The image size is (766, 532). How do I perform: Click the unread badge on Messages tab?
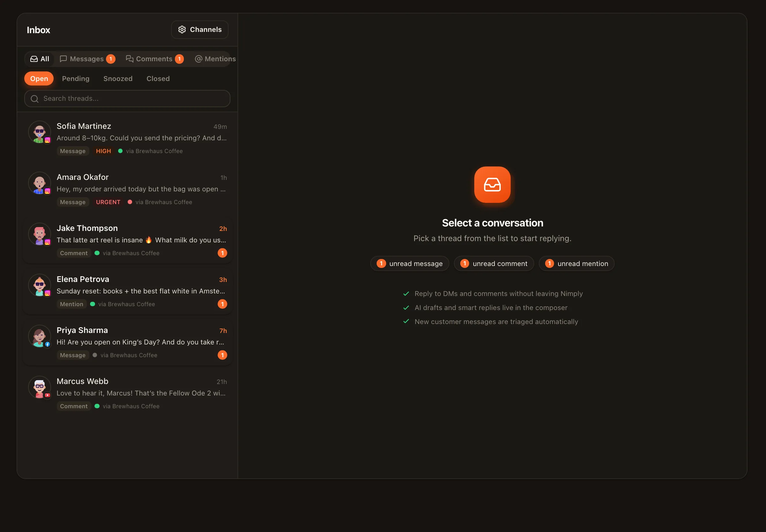(x=111, y=59)
